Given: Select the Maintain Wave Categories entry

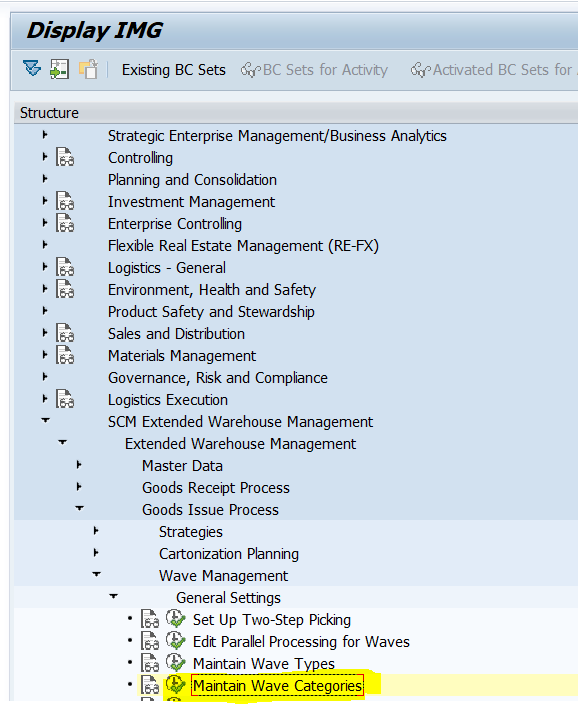Looking at the screenshot, I should (277, 686).
